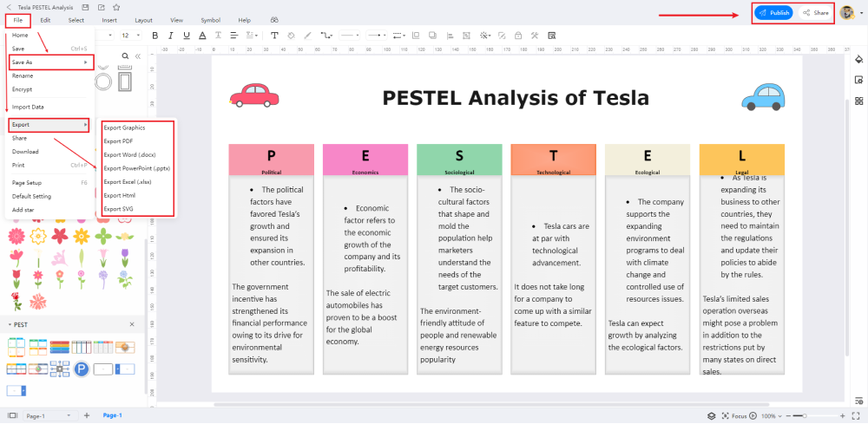Screen dimensions: 868x424
Task: Open the Page-1 selector dropdown
Action: (49, 415)
